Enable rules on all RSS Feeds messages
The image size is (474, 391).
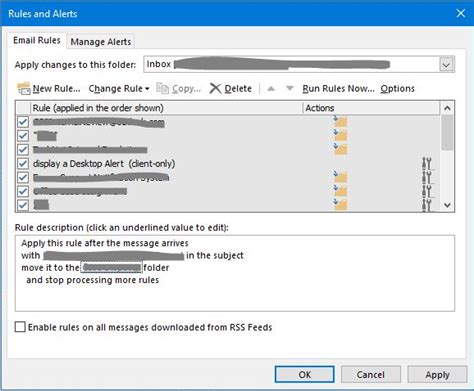20,327
